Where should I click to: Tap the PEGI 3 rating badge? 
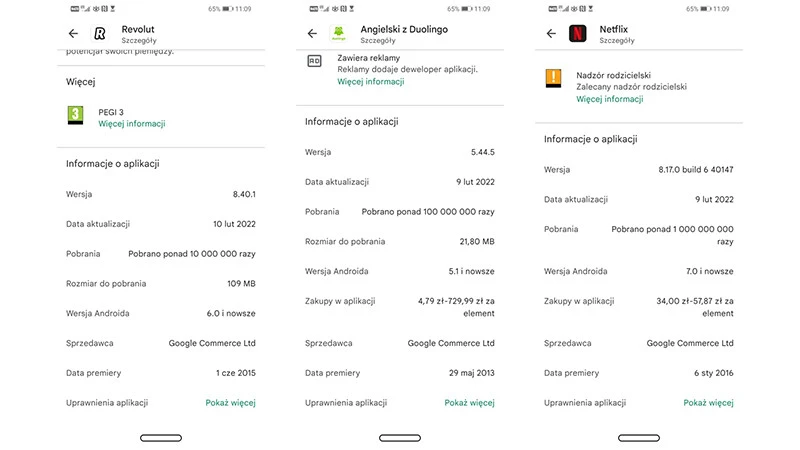click(x=74, y=115)
